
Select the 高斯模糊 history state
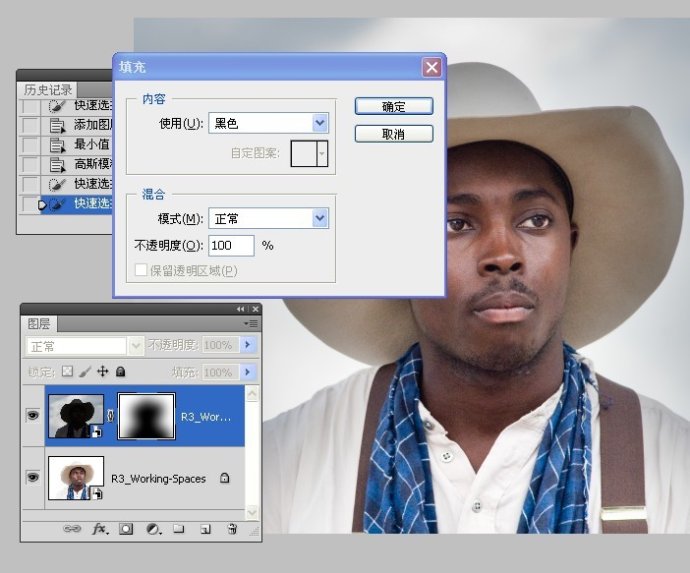pos(77,164)
